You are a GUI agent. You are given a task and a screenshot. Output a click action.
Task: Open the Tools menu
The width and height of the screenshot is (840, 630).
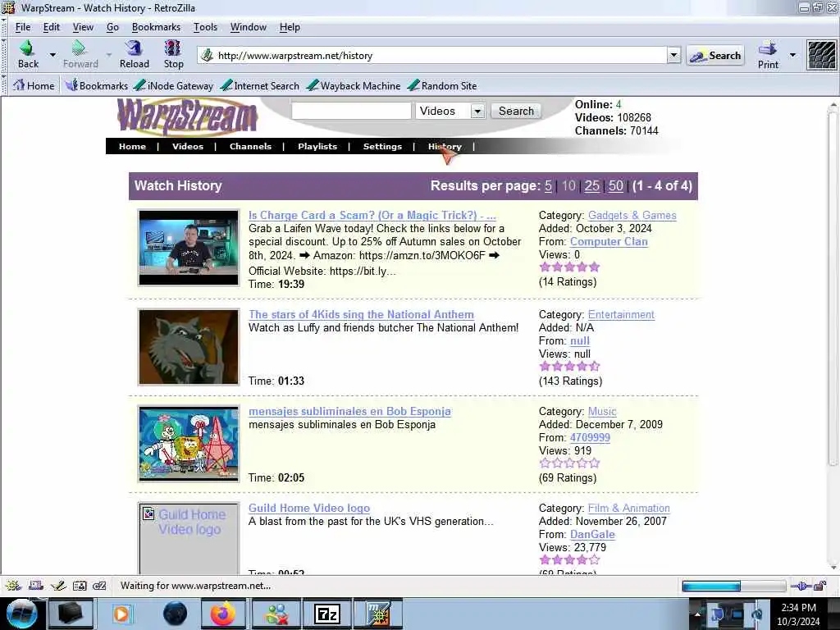coord(205,27)
